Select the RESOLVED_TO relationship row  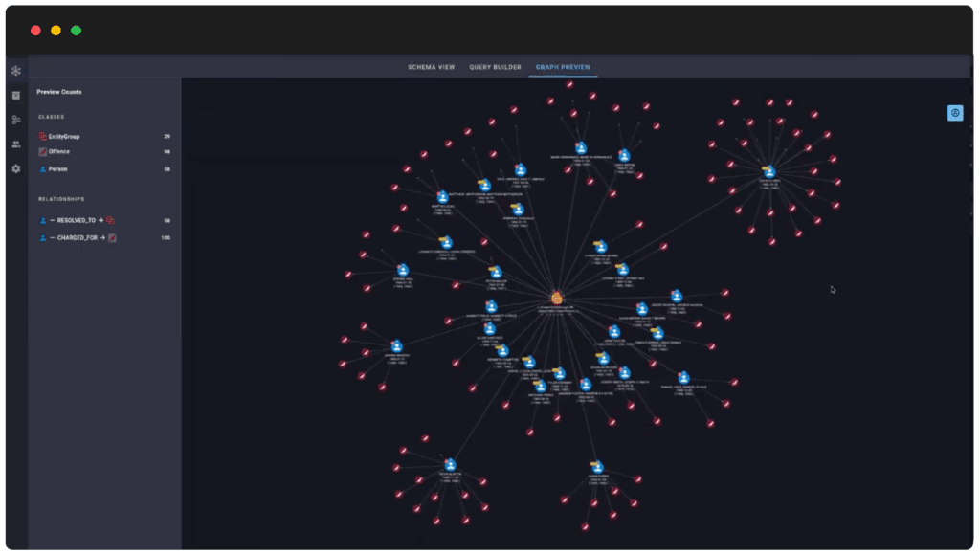[x=104, y=221]
